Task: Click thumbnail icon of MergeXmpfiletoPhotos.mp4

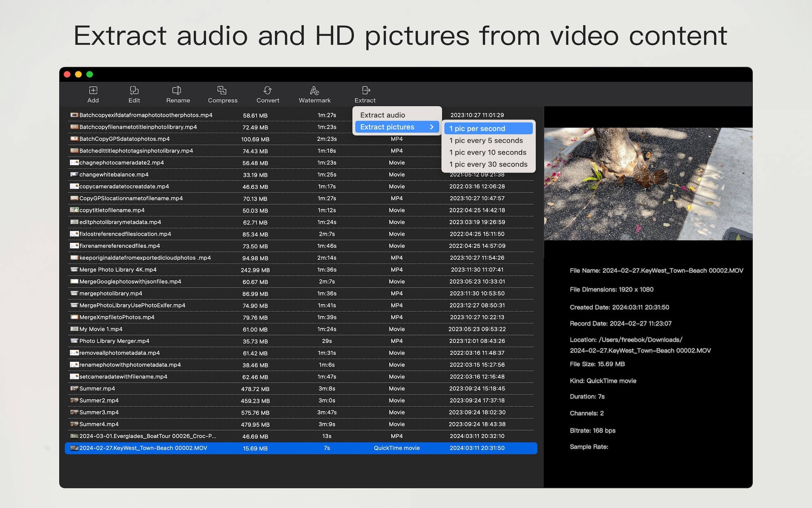Action: (x=74, y=317)
